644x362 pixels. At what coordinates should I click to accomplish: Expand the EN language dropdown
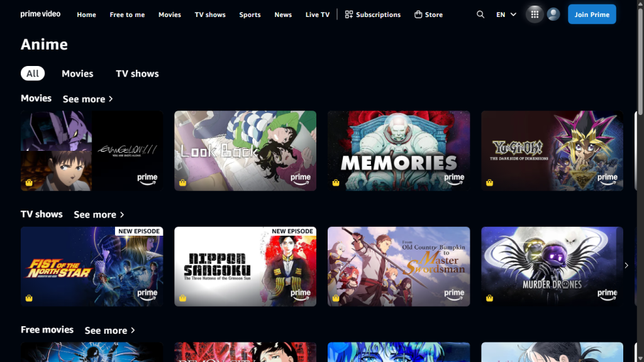(506, 14)
